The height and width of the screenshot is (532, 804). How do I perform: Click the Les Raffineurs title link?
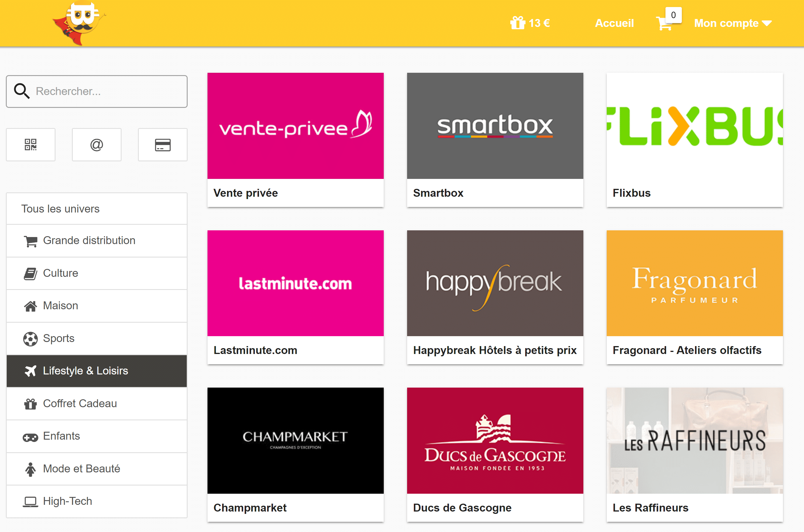650,507
